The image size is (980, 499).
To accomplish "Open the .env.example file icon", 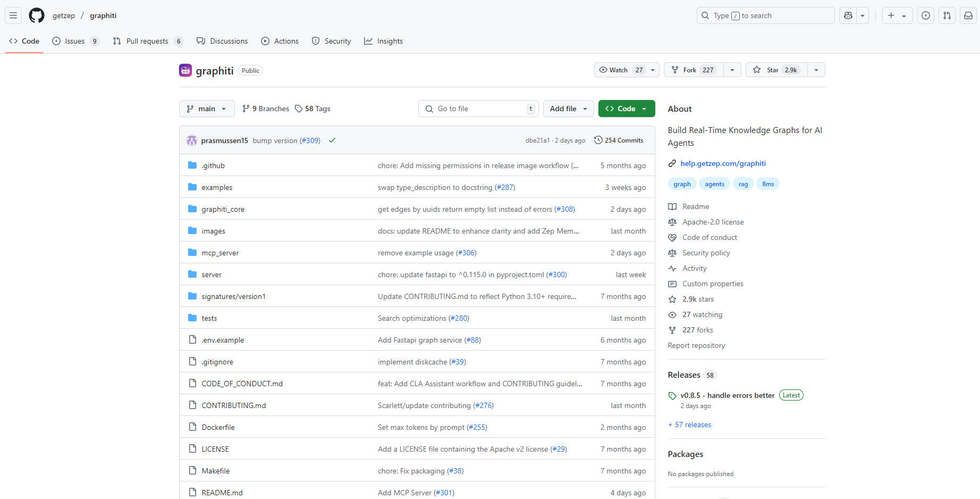I will coord(192,340).
